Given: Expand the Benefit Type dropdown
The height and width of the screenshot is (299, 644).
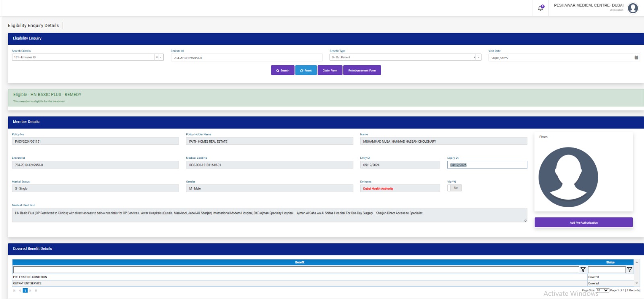Looking at the screenshot, I should click(479, 57).
